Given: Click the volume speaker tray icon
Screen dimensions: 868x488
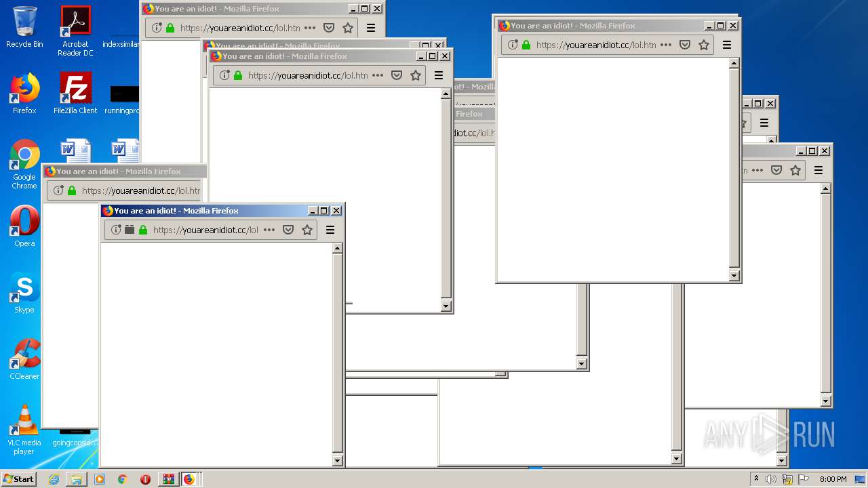Looking at the screenshot, I should (770, 479).
